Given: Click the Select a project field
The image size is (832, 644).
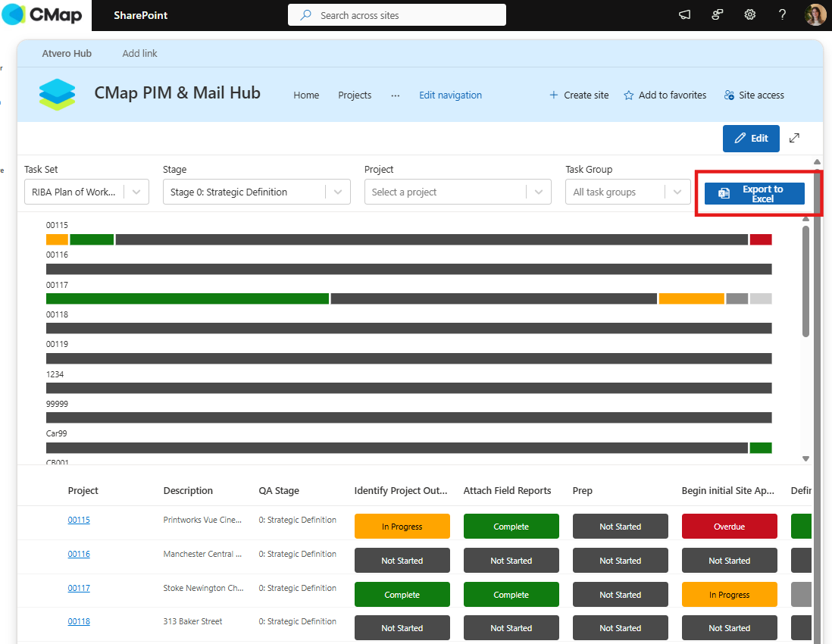Looking at the screenshot, I should 458,192.
